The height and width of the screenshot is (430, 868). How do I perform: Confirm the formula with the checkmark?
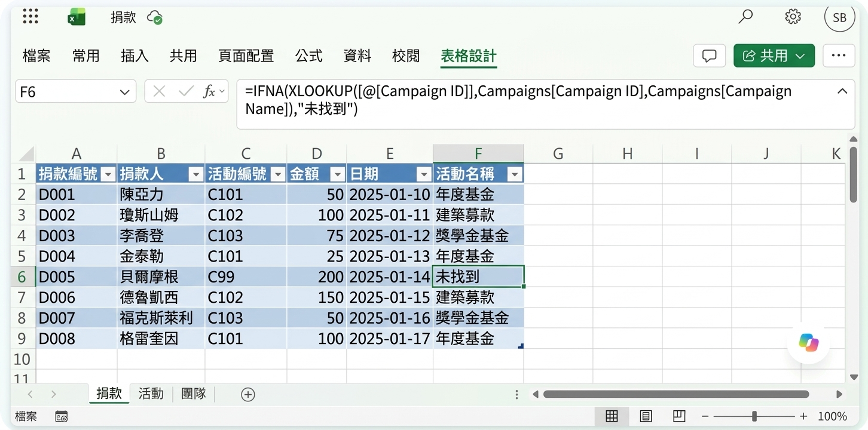186,91
